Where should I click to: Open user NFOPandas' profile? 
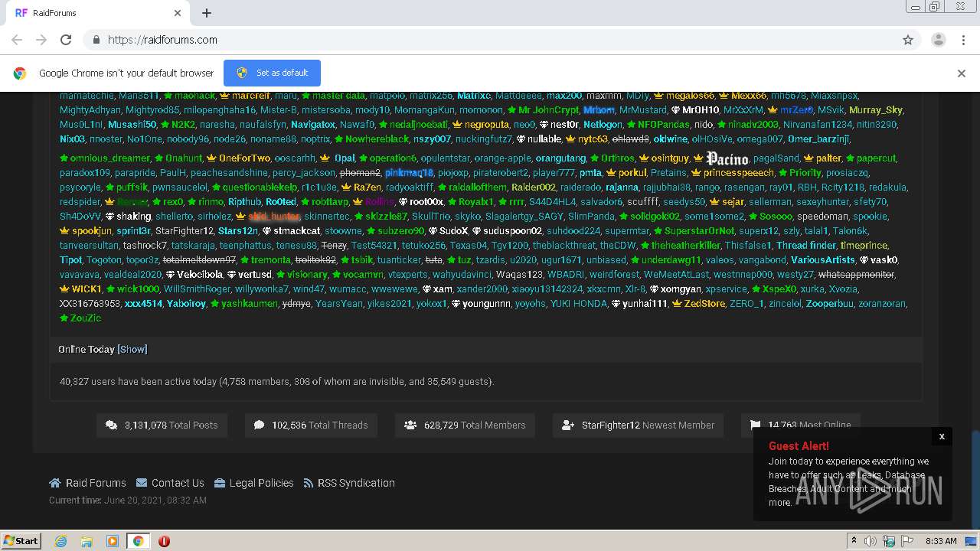point(663,125)
